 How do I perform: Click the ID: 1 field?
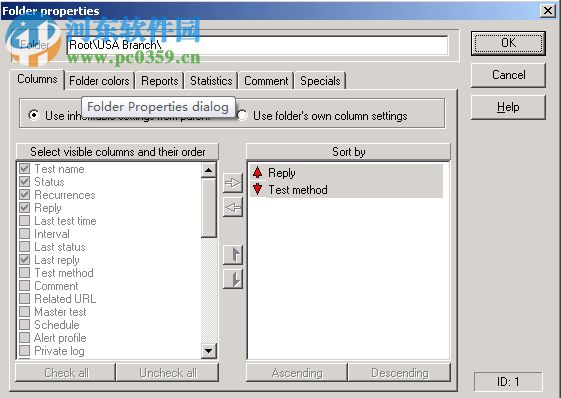tap(508, 382)
